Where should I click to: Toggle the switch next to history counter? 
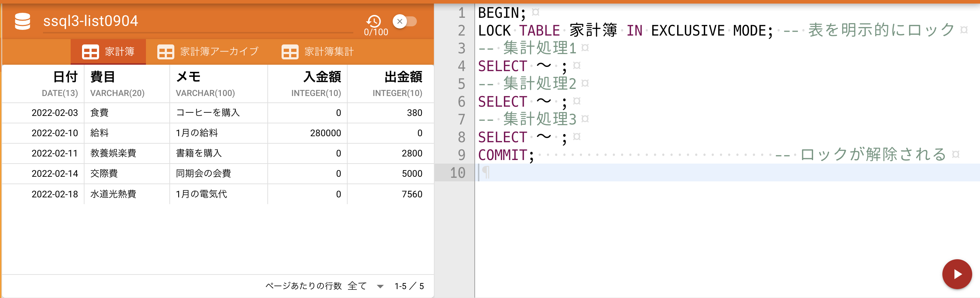click(x=404, y=21)
